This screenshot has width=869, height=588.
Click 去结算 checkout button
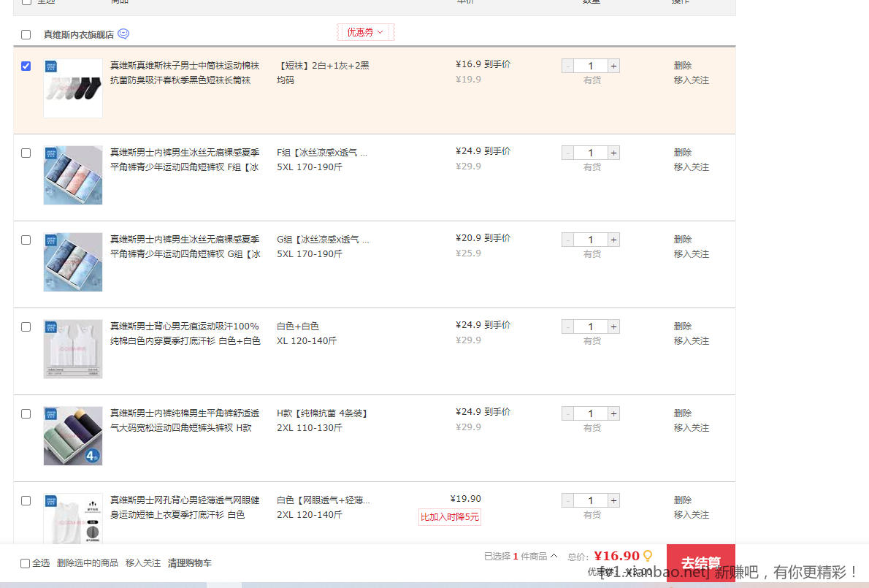700,563
